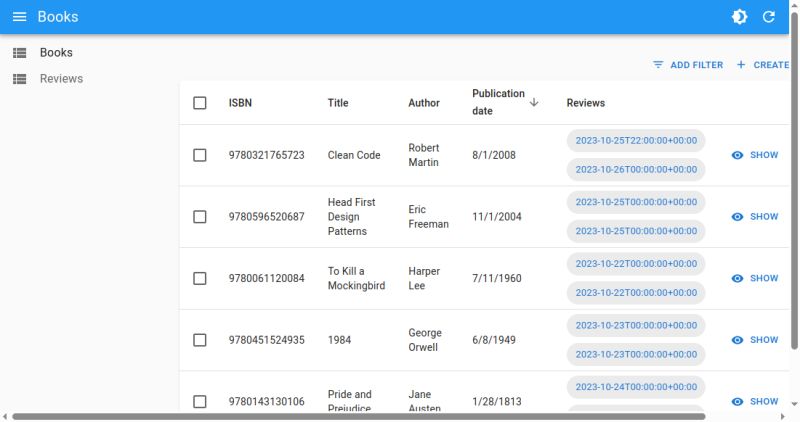The width and height of the screenshot is (800, 422).
Task: Click the Clean Code title cell
Action: pyautogui.click(x=354, y=155)
